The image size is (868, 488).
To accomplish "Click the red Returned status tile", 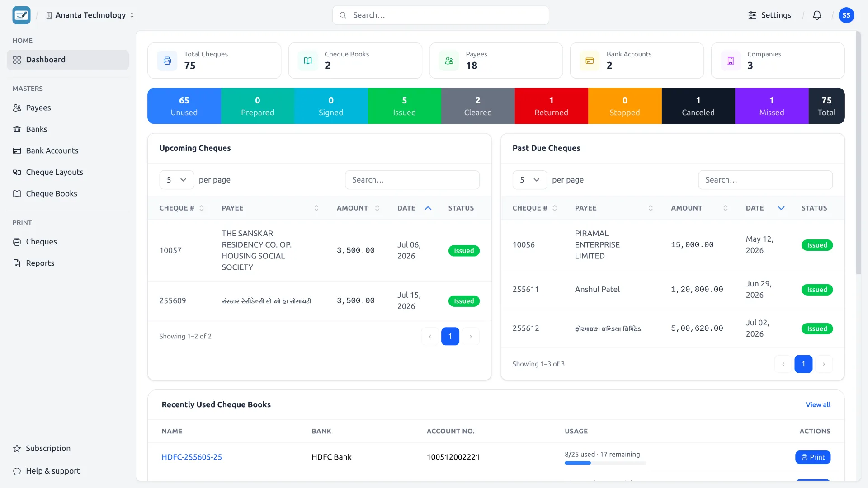I will [x=551, y=106].
